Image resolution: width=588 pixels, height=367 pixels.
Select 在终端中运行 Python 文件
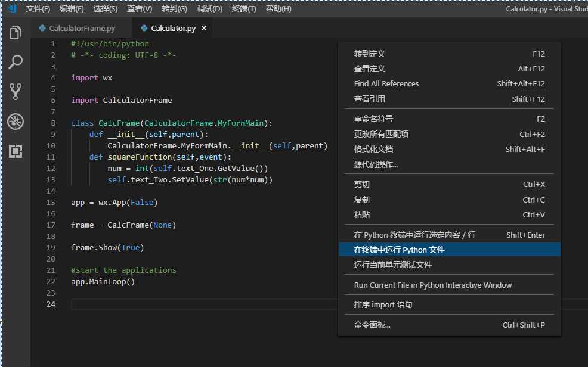tap(449, 250)
